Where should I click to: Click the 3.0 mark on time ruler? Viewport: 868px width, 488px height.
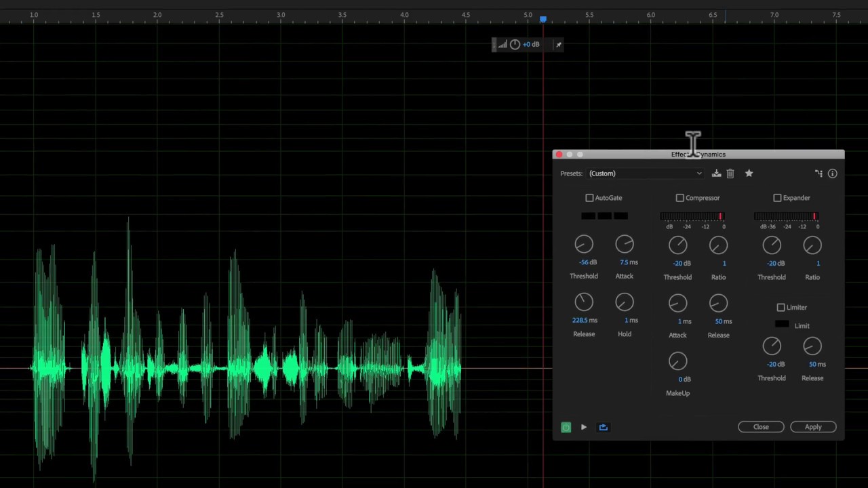(x=281, y=14)
